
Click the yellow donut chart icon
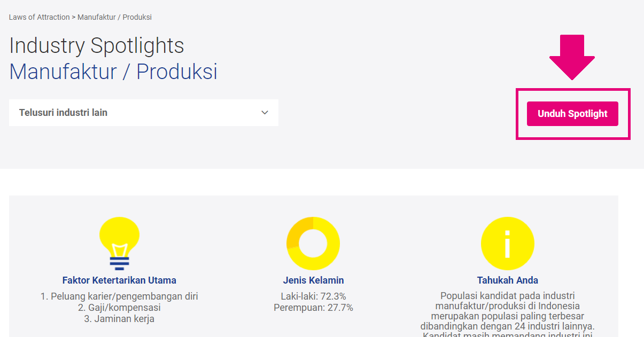(313, 243)
